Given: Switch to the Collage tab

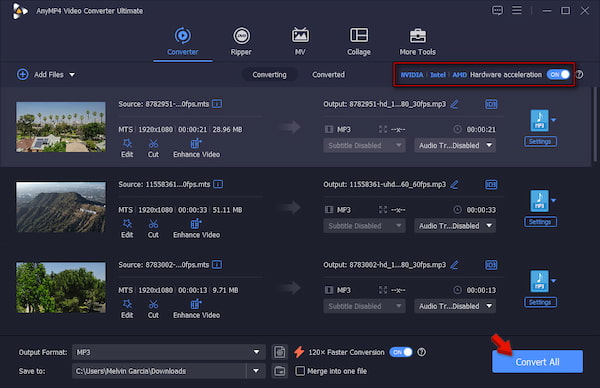Looking at the screenshot, I should pyautogui.click(x=359, y=41).
